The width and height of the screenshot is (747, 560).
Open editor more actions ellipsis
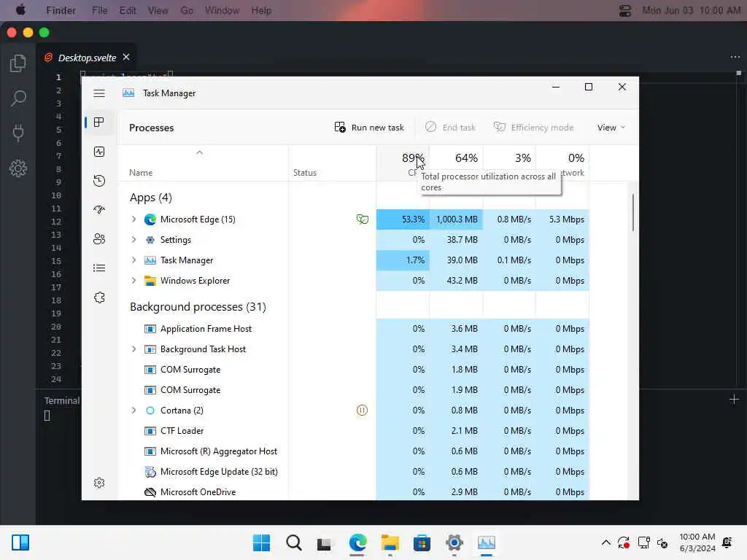tap(735, 57)
